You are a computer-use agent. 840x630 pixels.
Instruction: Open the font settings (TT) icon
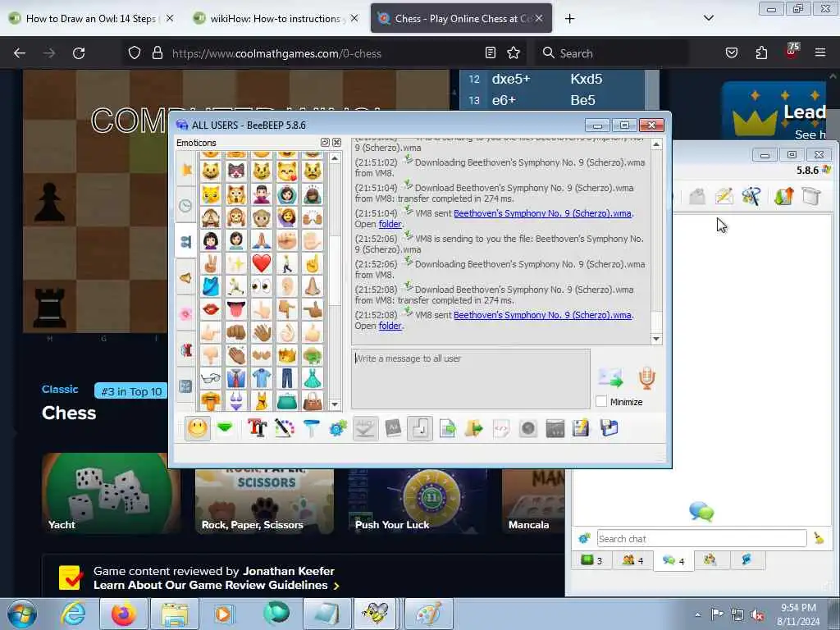tap(257, 428)
